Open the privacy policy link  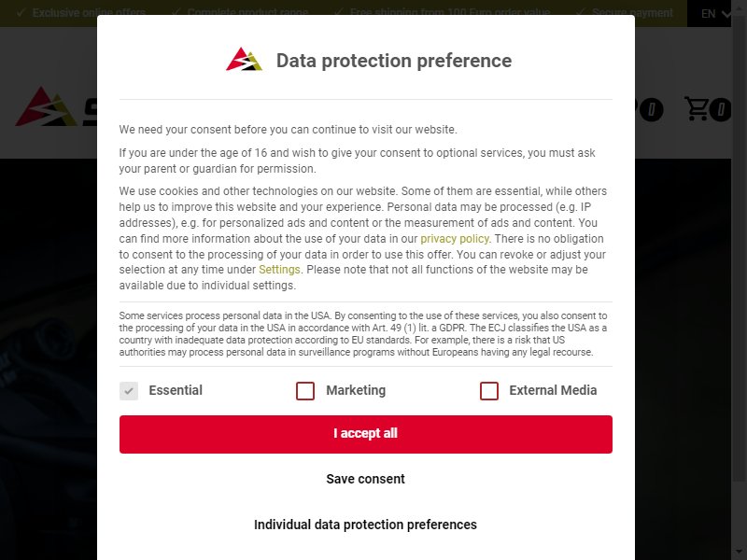pyautogui.click(x=455, y=239)
